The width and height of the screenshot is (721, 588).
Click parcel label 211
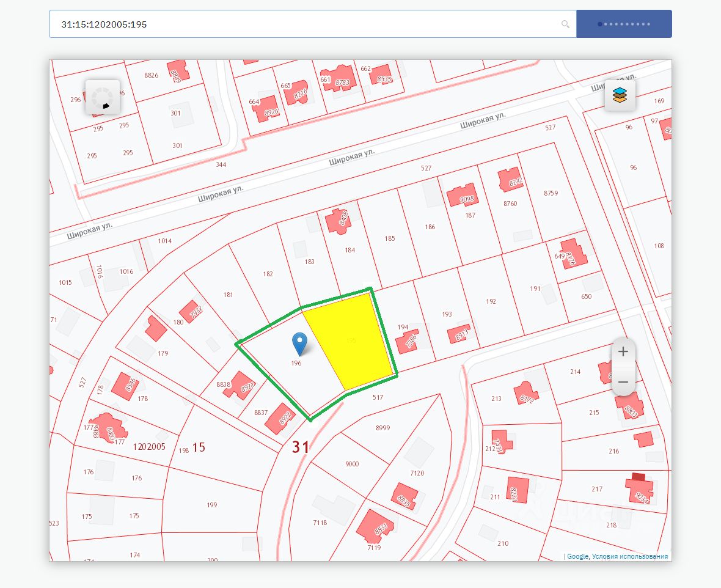[x=495, y=497]
